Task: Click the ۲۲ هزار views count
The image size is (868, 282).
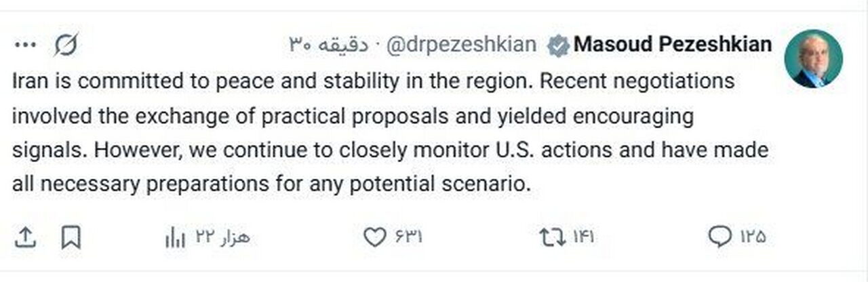Action: click(222, 237)
